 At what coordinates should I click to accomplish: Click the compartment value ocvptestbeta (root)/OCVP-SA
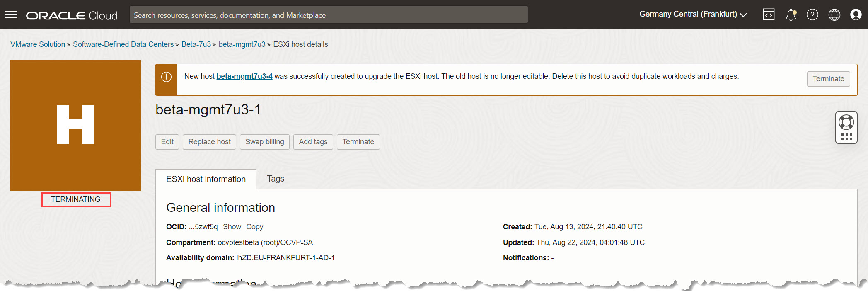pyautogui.click(x=265, y=243)
